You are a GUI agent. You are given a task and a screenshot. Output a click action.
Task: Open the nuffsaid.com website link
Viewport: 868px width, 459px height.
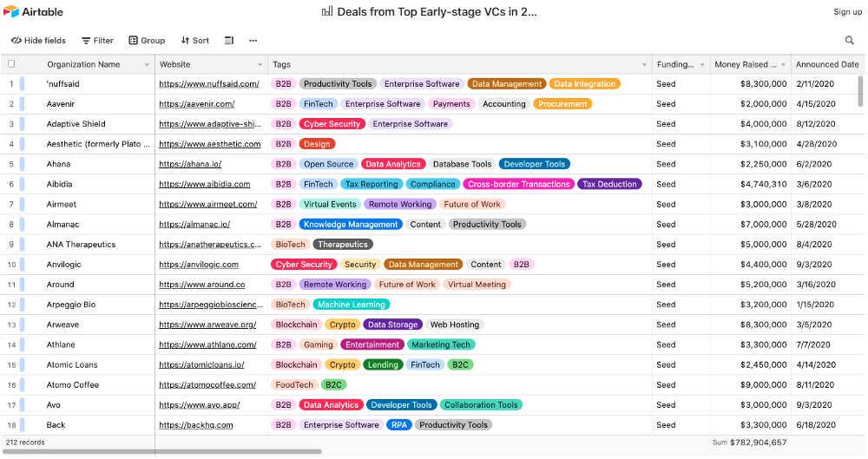pyautogui.click(x=209, y=83)
